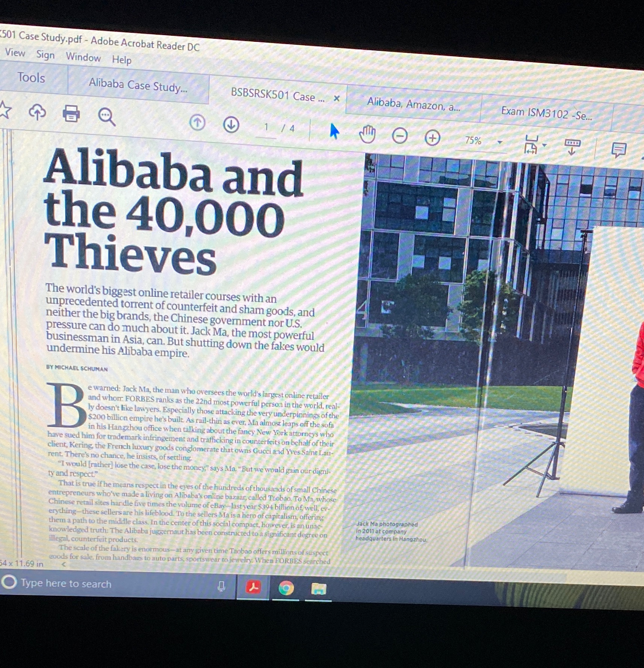Open the fit page width options

click(x=535, y=144)
